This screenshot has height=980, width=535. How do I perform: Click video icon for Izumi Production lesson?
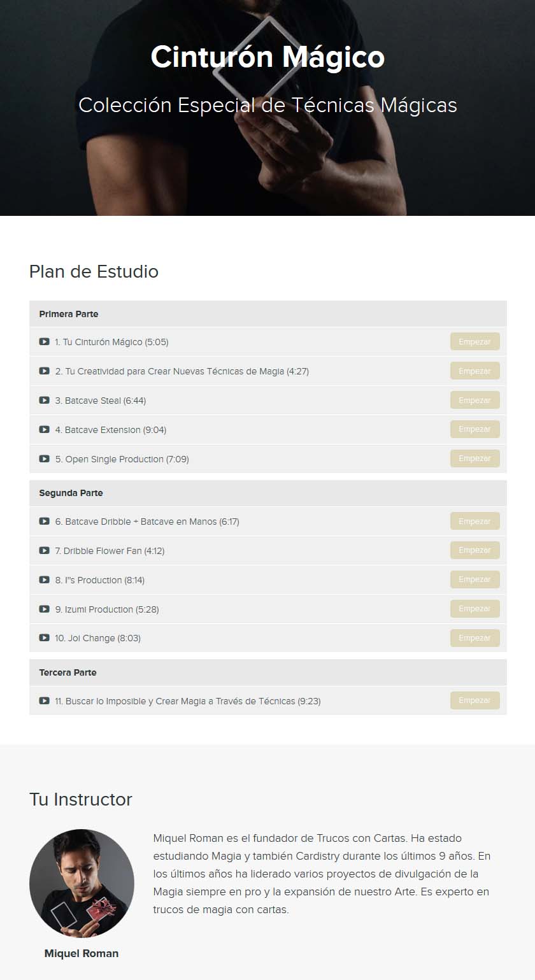[44, 609]
